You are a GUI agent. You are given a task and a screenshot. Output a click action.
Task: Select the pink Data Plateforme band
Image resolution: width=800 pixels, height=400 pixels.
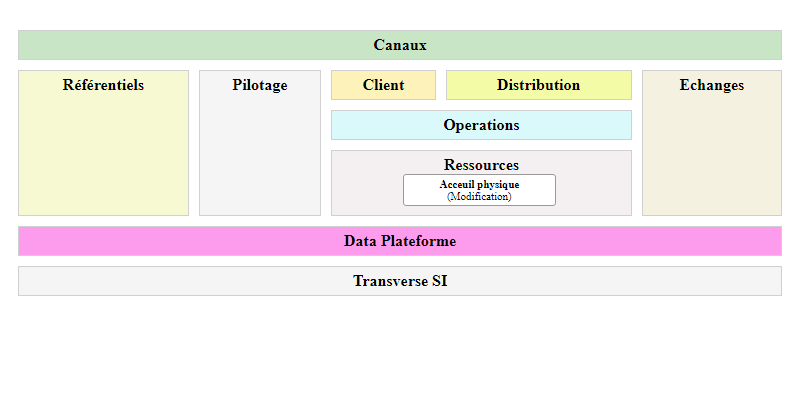(400, 241)
